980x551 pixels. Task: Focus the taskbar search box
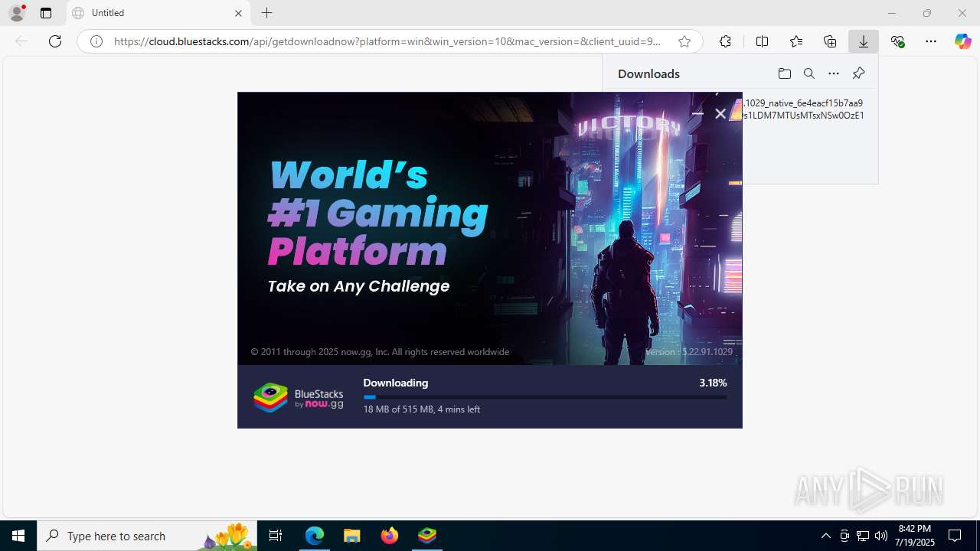(147, 536)
